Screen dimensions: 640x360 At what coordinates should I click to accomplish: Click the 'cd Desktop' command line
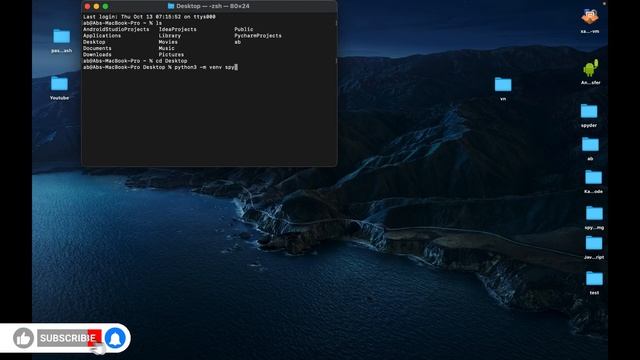tap(171, 61)
